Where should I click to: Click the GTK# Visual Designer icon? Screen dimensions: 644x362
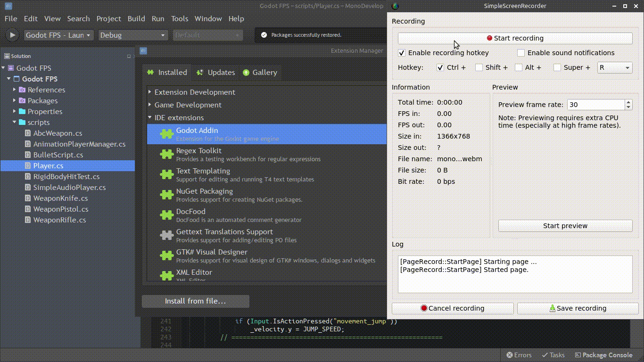click(166, 255)
